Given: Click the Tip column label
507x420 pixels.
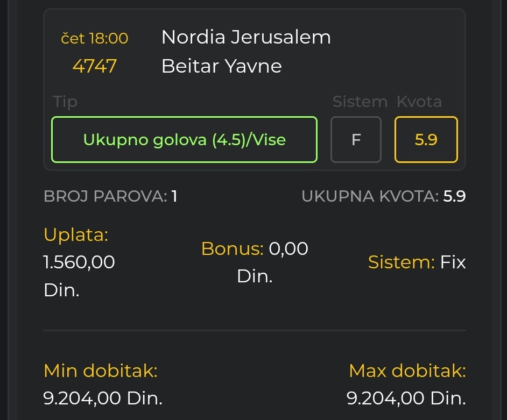Looking at the screenshot, I should pyautogui.click(x=65, y=102).
